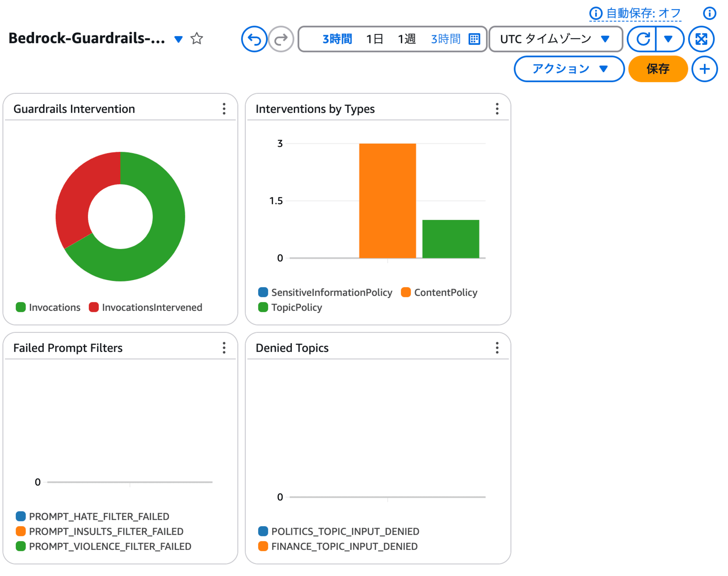The height and width of the screenshot is (576, 728).
Task: Open refresh interval dropdown arrow
Action: click(669, 39)
